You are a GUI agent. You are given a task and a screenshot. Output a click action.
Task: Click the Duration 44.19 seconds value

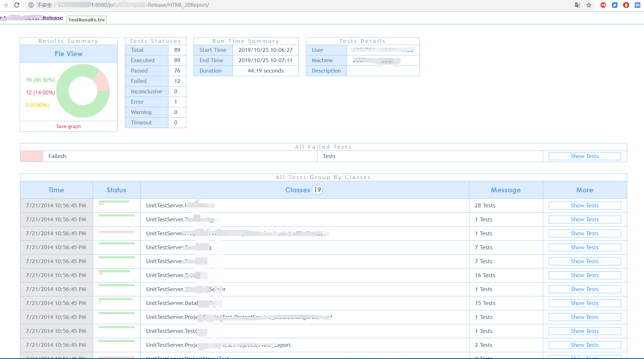265,71
